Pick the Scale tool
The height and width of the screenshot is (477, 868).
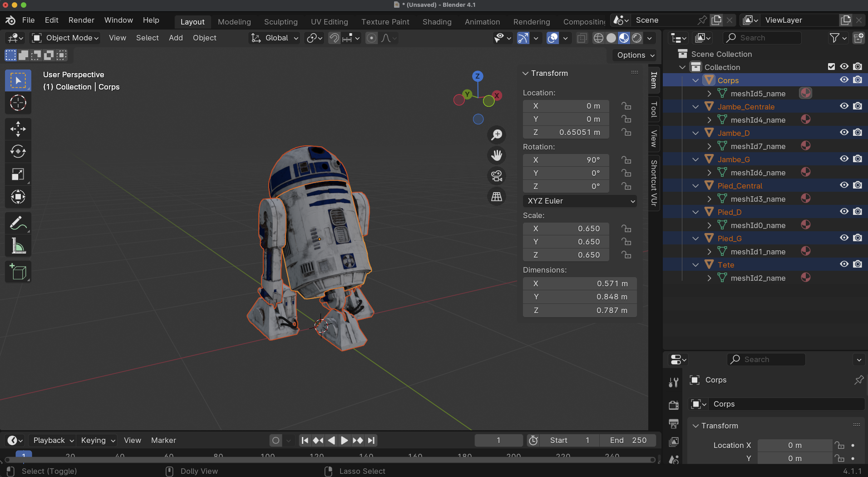[x=18, y=174]
